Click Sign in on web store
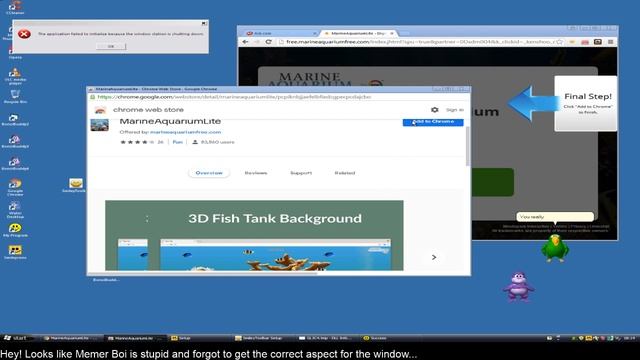Screen dimensions: 640x360 tap(455, 110)
